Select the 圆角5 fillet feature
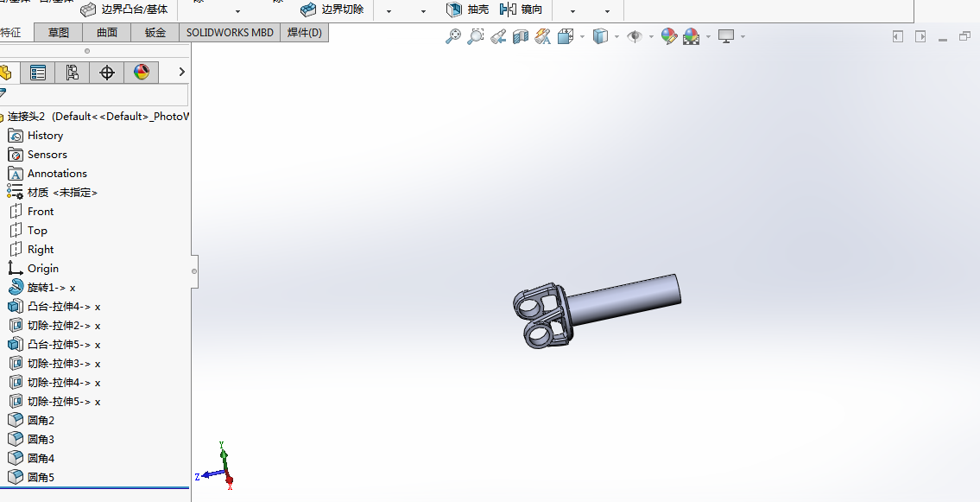This screenshot has height=502, width=980. 31,477
